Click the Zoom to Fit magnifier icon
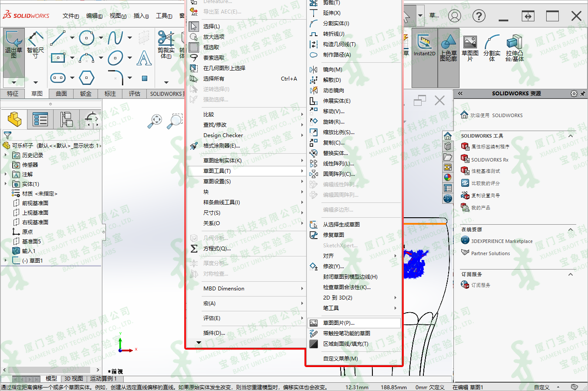Screen dimensions: 588x391 pos(155,121)
